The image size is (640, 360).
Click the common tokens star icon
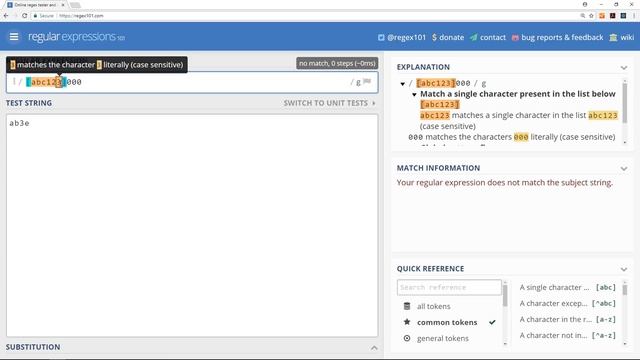(x=407, y=322)
